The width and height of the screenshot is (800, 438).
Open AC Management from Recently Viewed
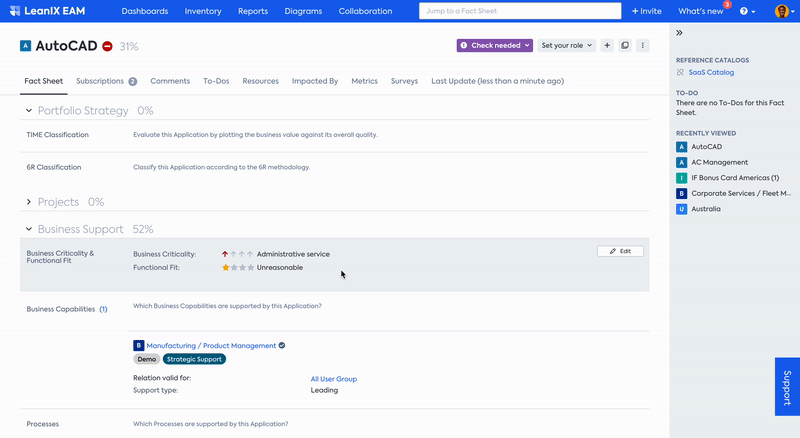(719, 162)
